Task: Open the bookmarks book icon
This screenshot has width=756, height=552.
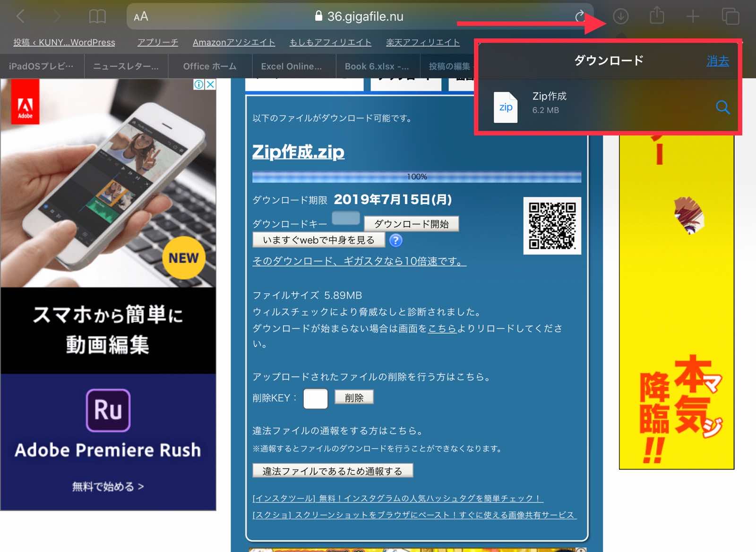Action: coord(97,17)
